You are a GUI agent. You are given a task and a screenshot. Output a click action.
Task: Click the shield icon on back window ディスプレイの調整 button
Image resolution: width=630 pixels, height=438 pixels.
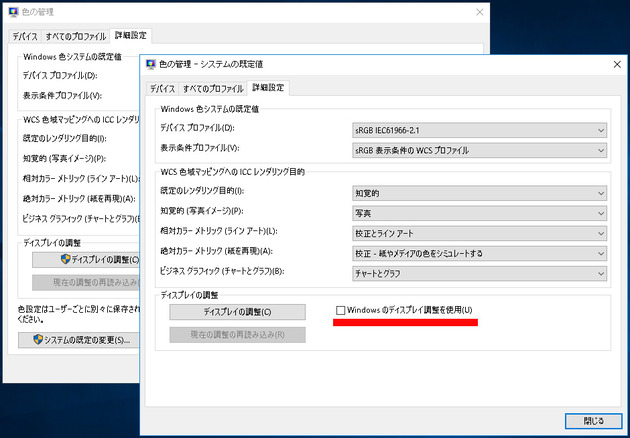65,259
